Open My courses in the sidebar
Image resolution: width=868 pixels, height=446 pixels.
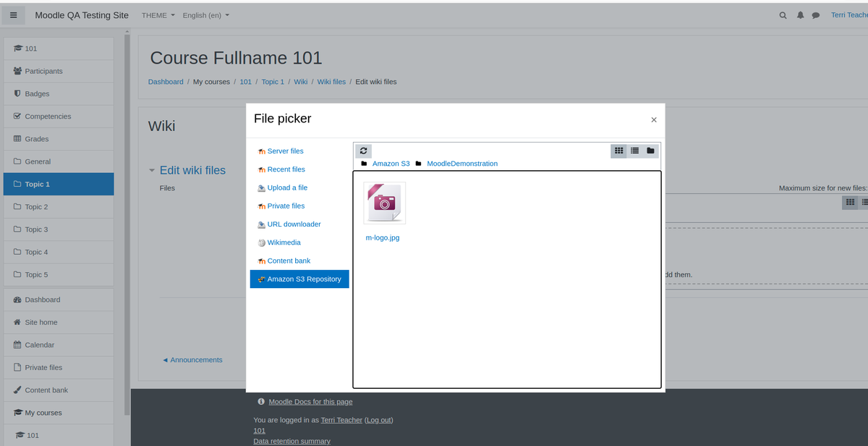tap(59, 413)
